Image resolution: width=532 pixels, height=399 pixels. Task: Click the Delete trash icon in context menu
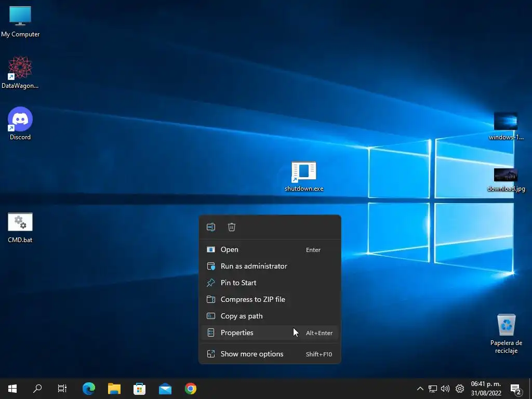(x=232, y=227)
